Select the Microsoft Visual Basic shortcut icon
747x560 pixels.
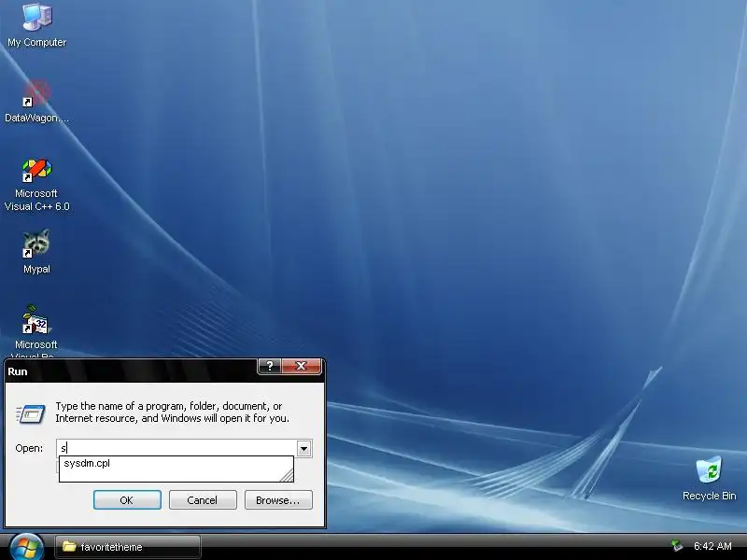36,332
